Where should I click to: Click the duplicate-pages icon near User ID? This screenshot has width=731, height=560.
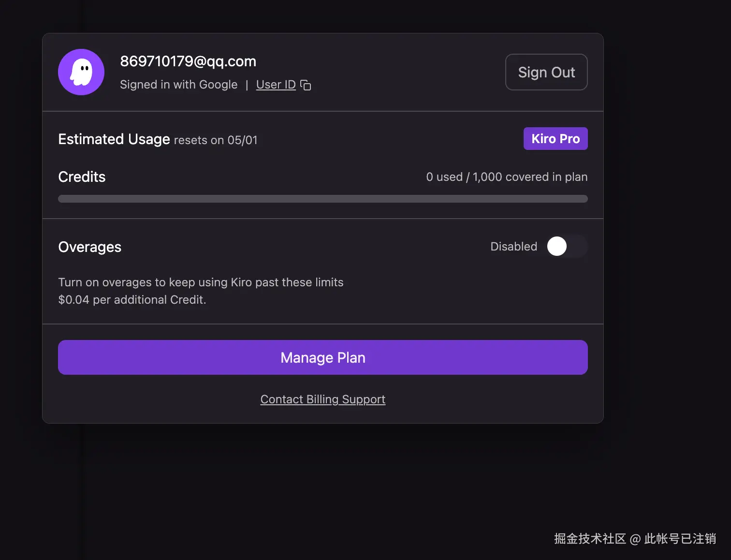pos(306,85)
